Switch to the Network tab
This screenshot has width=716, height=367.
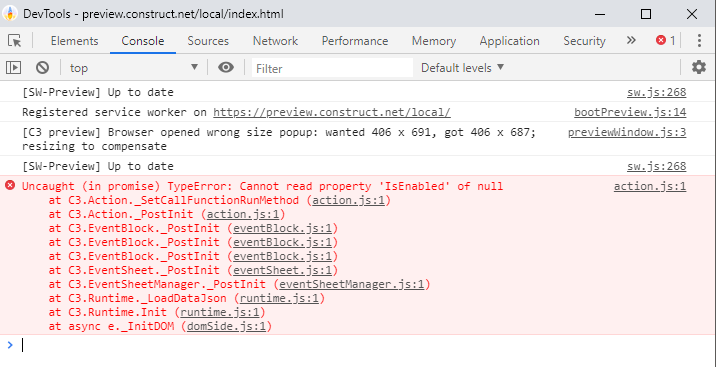(x=275, y=41)
